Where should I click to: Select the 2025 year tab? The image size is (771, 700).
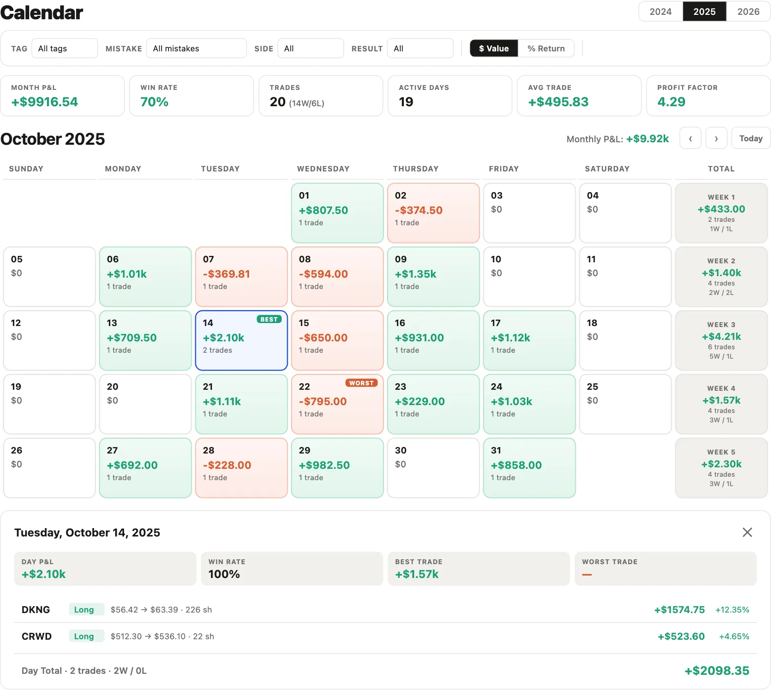(704, 11)
